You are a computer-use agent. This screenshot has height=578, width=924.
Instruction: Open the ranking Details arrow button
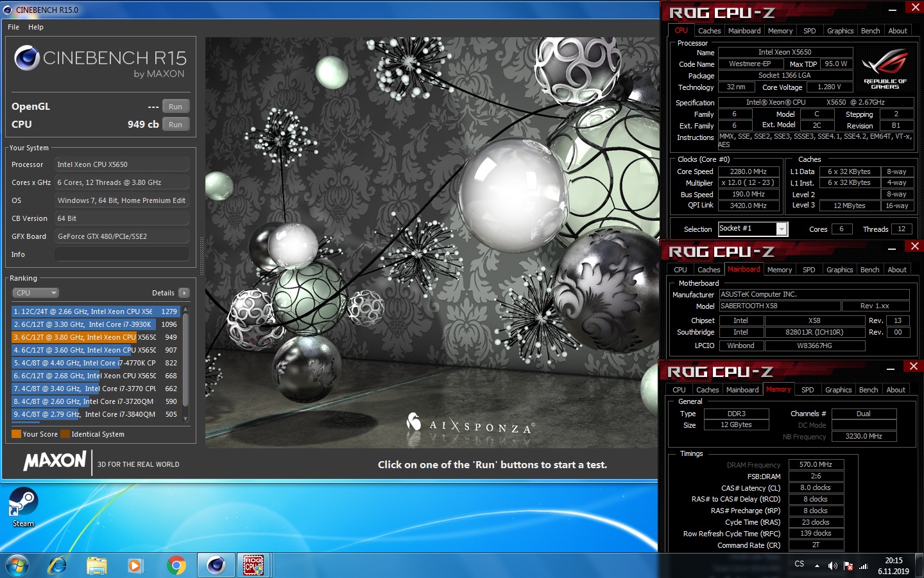click(x=184, y=293)
